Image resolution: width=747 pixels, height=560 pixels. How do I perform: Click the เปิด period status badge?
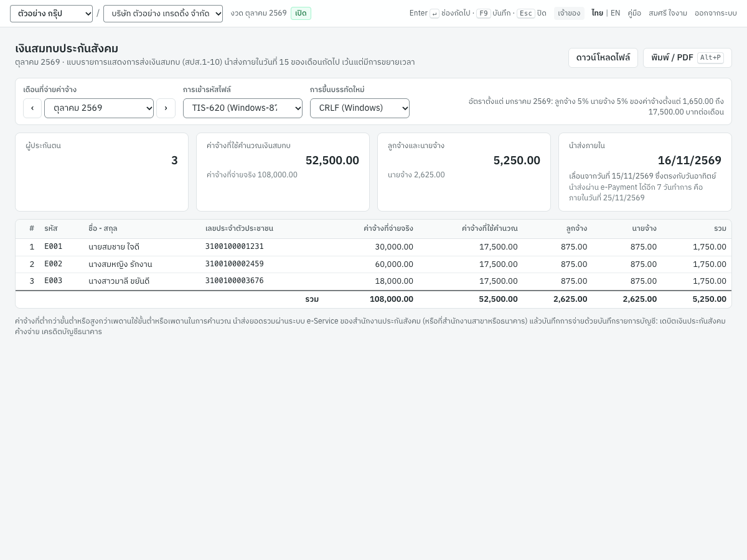(x=301, y=13)
